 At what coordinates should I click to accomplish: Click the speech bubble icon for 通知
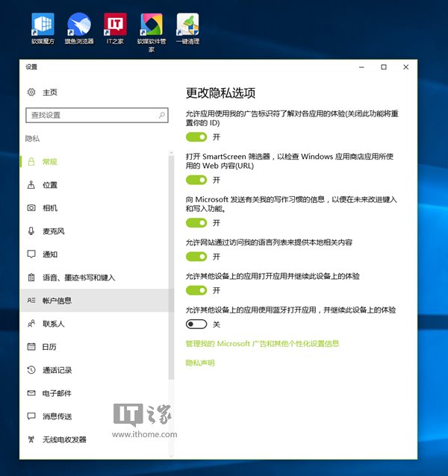(x=31, y=254)
